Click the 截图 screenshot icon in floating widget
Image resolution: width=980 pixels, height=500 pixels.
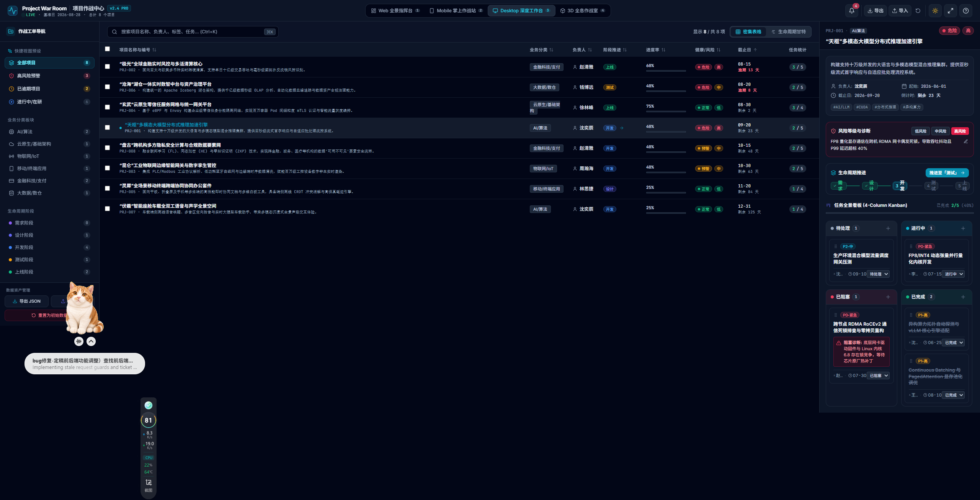pyautogui.click(x=149, y=482)
